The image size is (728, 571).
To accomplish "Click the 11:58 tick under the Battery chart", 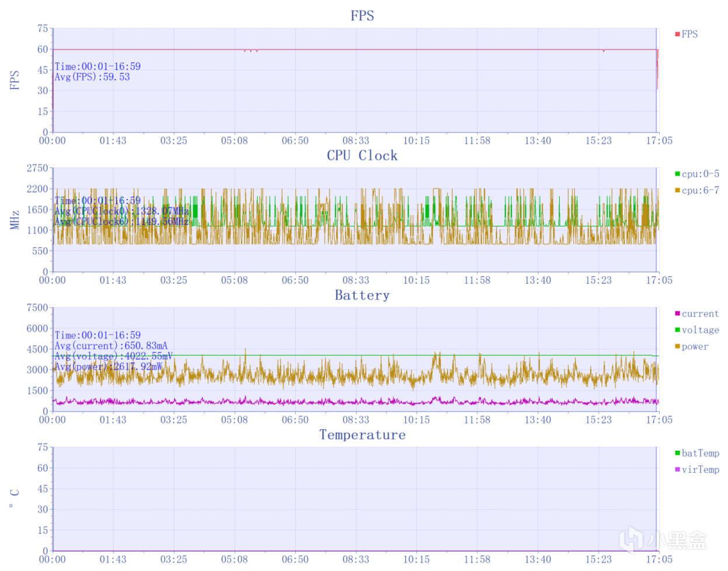I will [477, 419].
